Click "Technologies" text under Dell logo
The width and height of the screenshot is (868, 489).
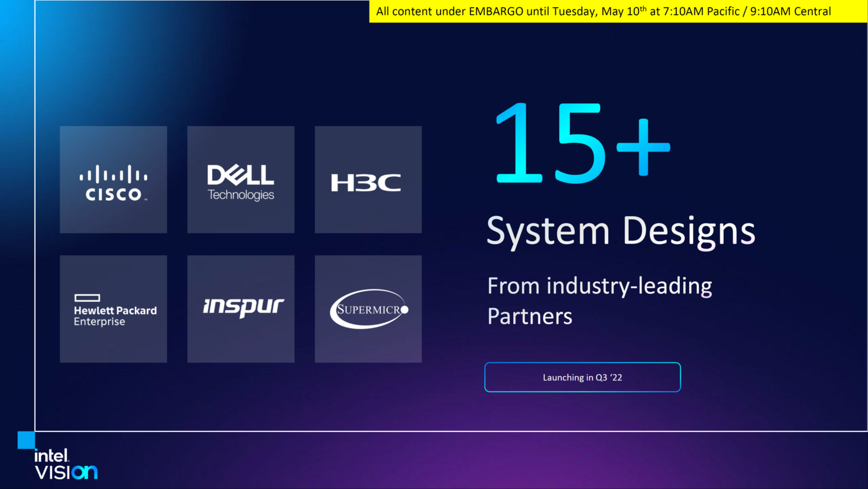coord(240,195)
